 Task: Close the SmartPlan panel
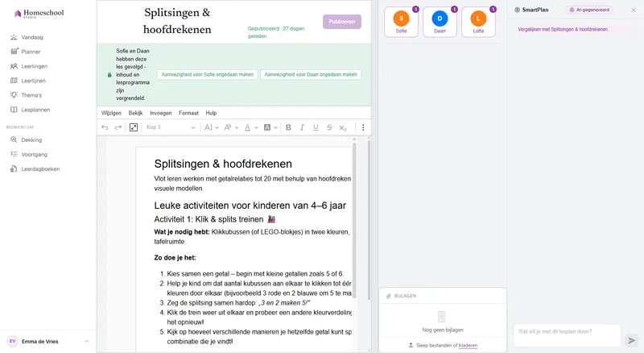coord(634,10)
